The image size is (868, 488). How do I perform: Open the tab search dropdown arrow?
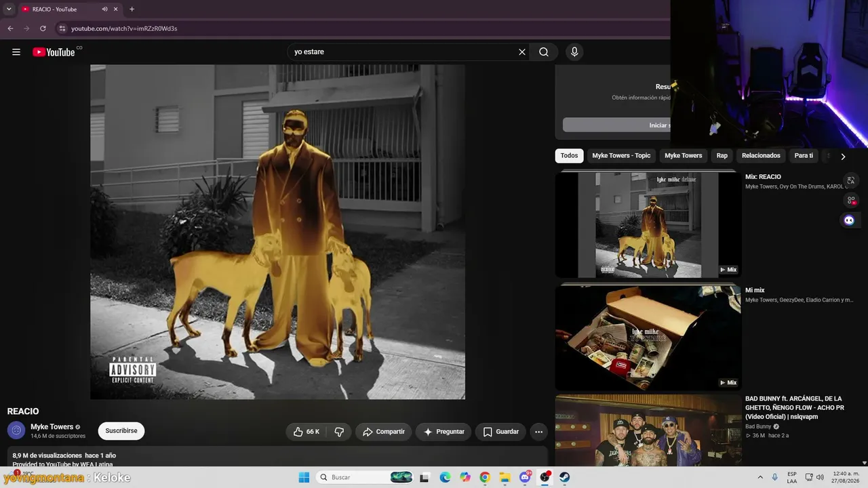click(9, 9)
